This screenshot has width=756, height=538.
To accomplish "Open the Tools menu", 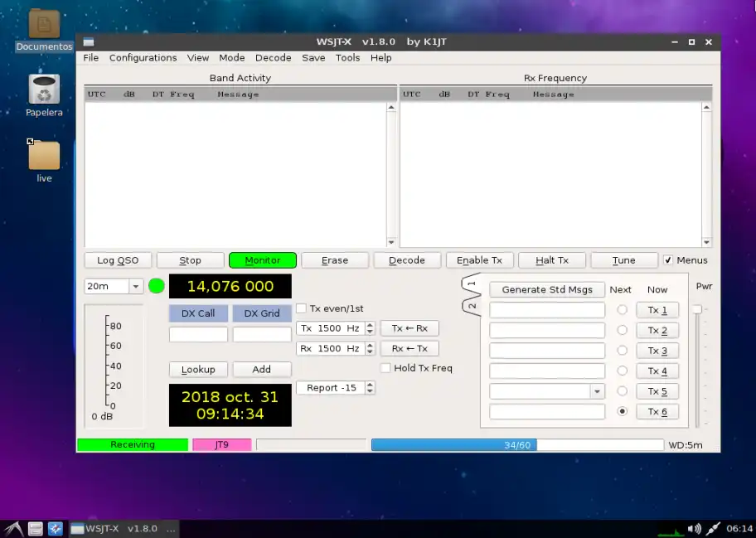I will 347,58.
